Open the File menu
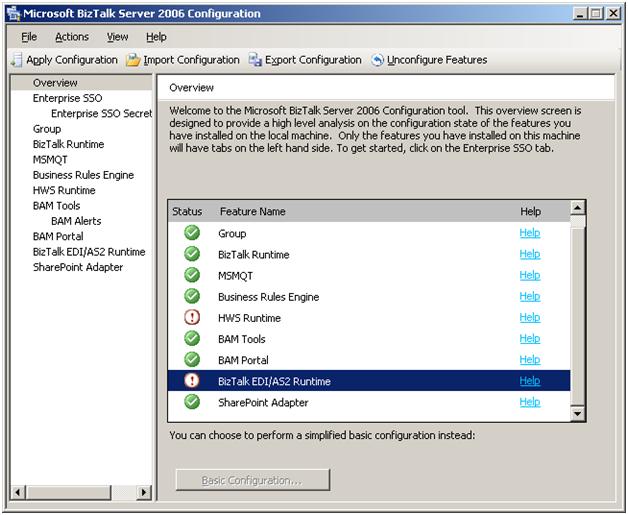Screen dimensions: 628x515 (x=29, y=37)
